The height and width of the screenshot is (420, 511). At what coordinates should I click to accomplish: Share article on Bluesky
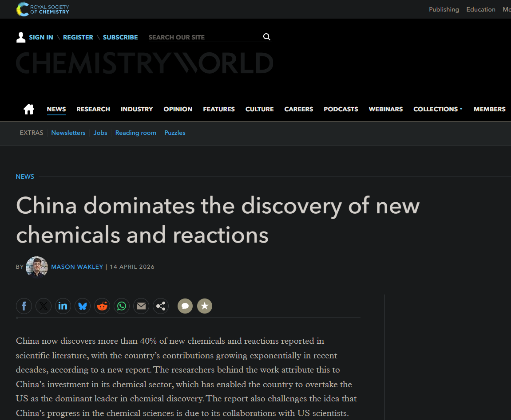tap(83, 306)
